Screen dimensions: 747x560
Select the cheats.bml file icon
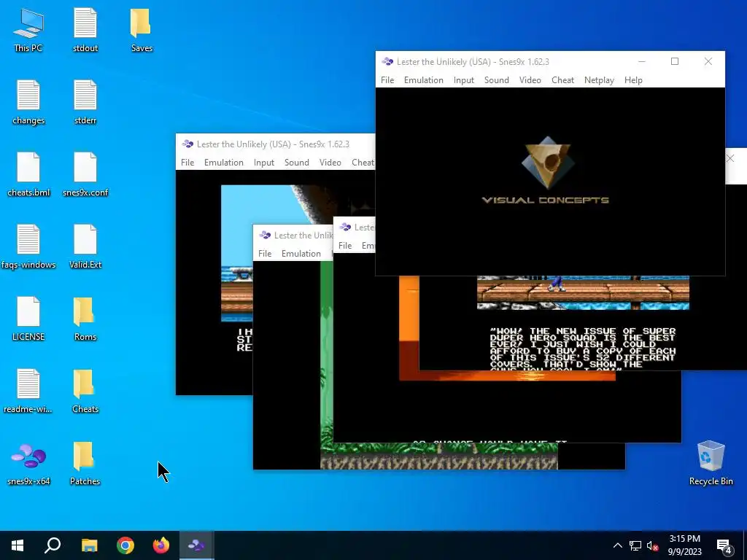click(28, 174)
